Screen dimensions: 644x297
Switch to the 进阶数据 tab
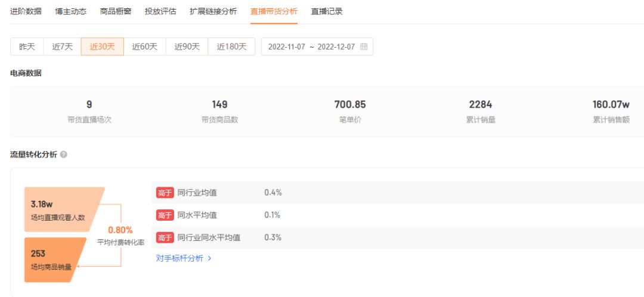point(26,11)
